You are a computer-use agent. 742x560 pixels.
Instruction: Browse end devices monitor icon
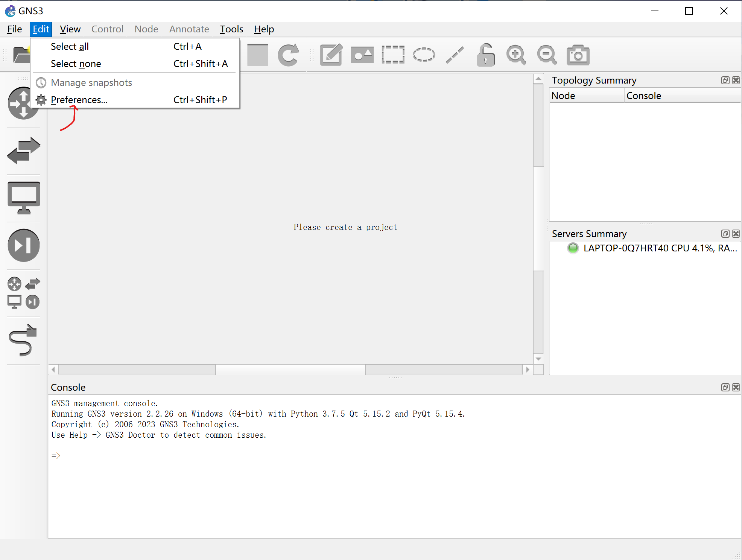[x=23, y=198]
